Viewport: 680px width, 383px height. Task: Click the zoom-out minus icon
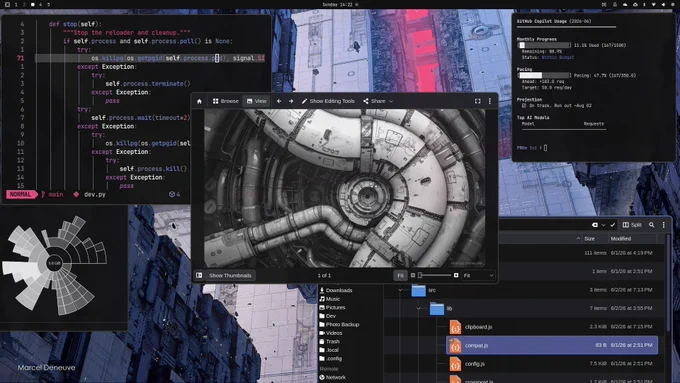pos(412,275)
